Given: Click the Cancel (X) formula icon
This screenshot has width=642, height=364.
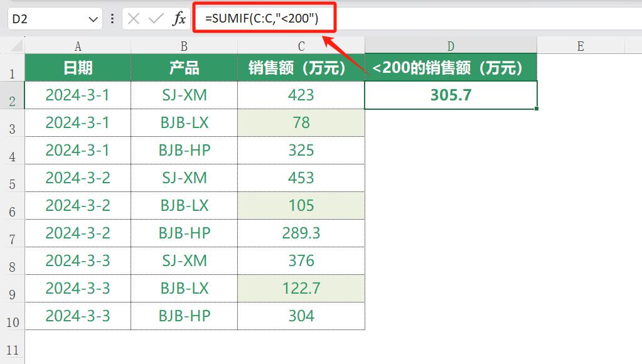Looking at the screenshot, I should pos(134,18).
